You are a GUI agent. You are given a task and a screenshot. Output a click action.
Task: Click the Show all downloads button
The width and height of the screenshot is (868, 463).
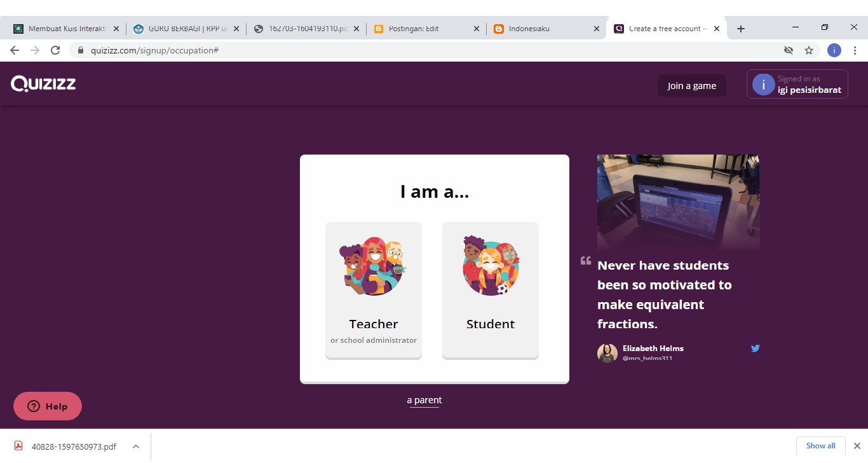[x=820, y=445]
